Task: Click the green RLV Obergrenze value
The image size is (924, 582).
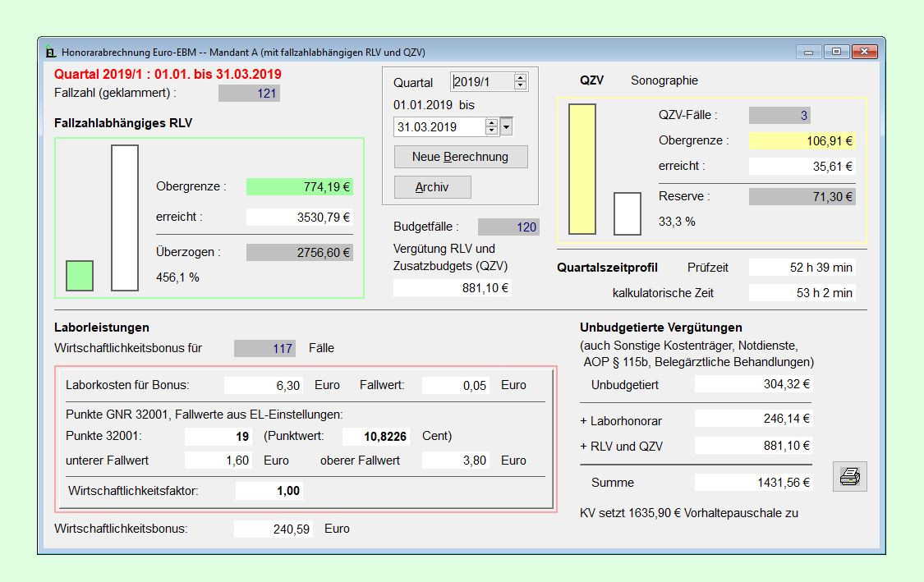Action: coord(300,186)
